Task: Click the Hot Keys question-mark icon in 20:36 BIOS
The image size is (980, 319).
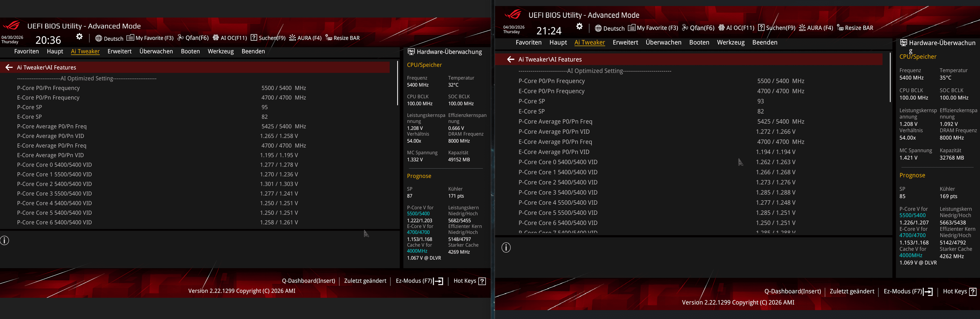Action: click(x=482, y=281)
